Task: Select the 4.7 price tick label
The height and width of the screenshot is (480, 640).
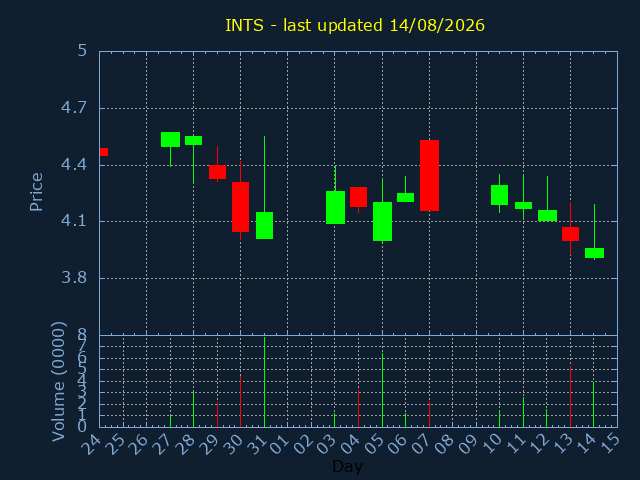Action: [x=74, y=108]
